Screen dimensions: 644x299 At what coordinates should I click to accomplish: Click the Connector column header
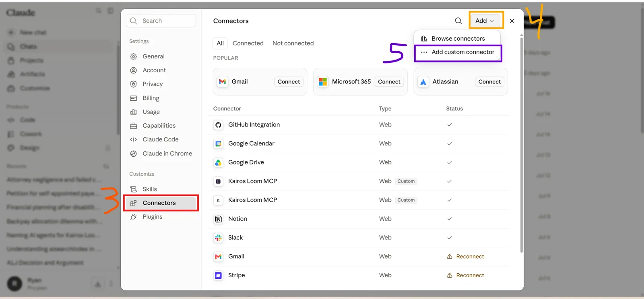pos(227,108)
